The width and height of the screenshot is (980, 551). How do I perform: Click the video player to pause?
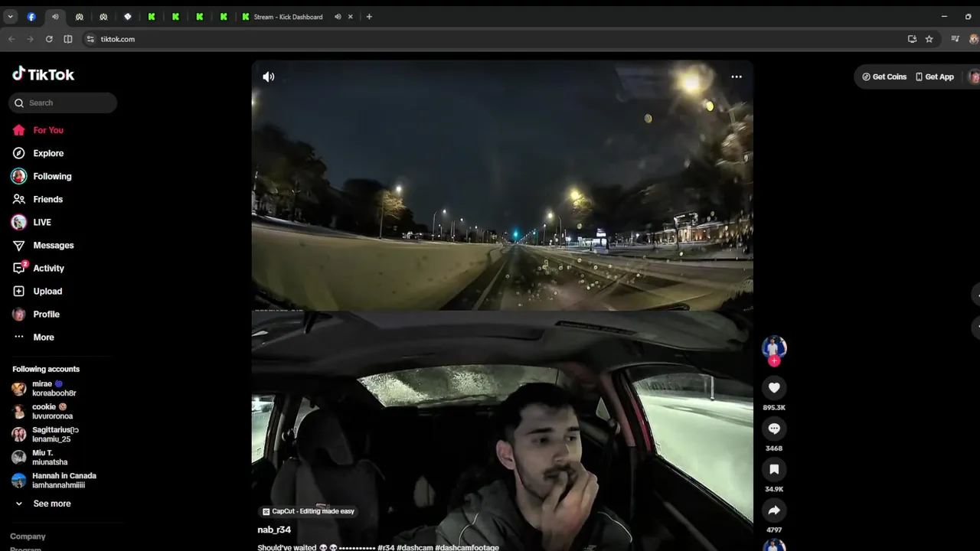[x=502, y=306]
